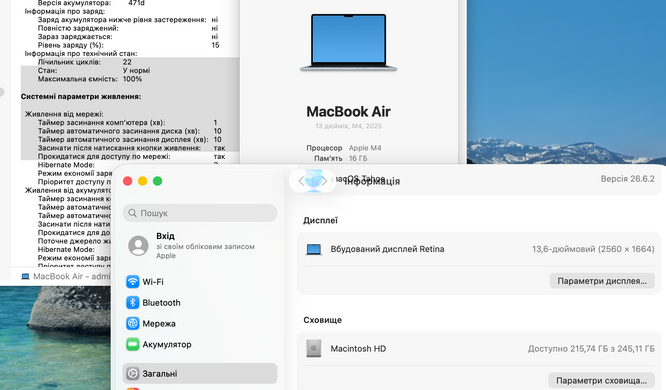The width and height of the screenshot is (666, 390).
Task: Go forward with the right chevron
Action: point(324,181)
